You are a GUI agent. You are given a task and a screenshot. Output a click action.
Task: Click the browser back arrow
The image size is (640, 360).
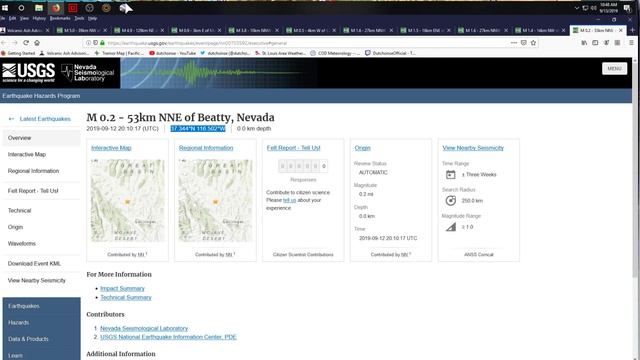tap(4, 42)
